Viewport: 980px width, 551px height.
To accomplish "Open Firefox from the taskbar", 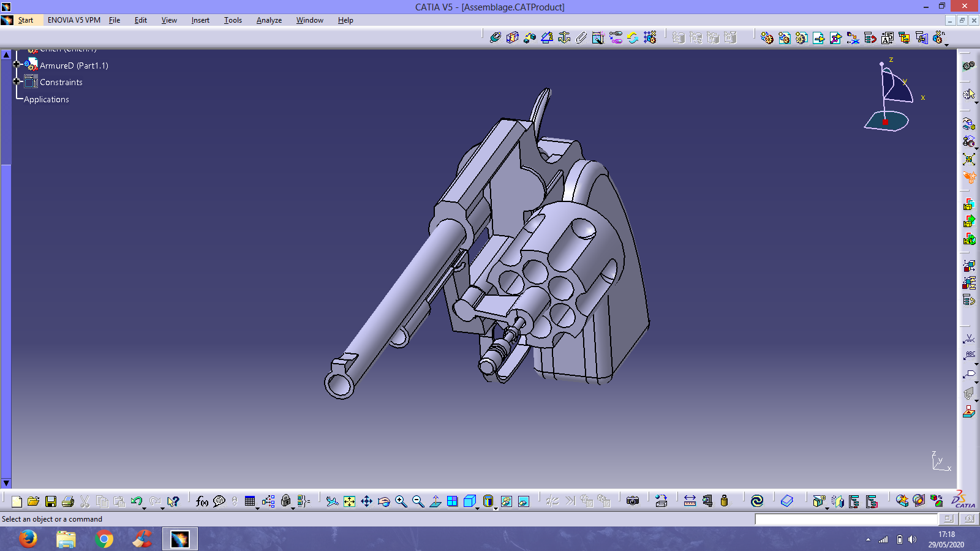I will 28,539.
